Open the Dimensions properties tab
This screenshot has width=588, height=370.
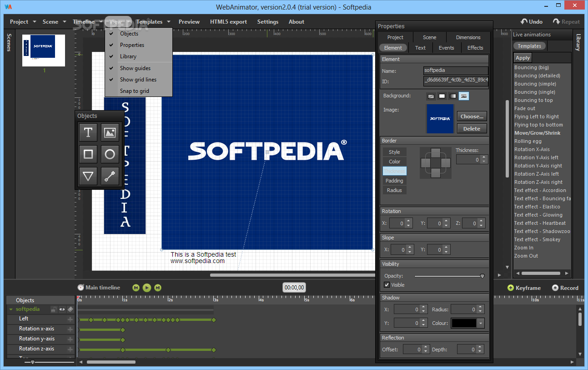coord(468,37)
